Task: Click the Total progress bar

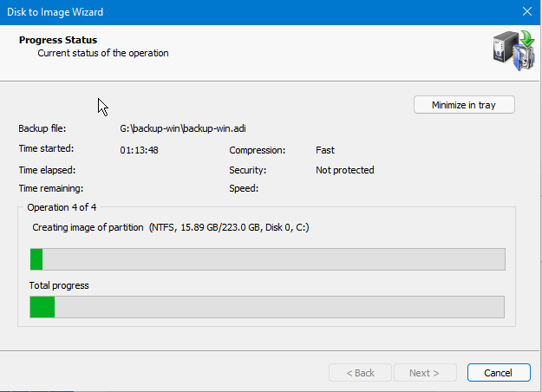Action: click(x=267, y=307)
